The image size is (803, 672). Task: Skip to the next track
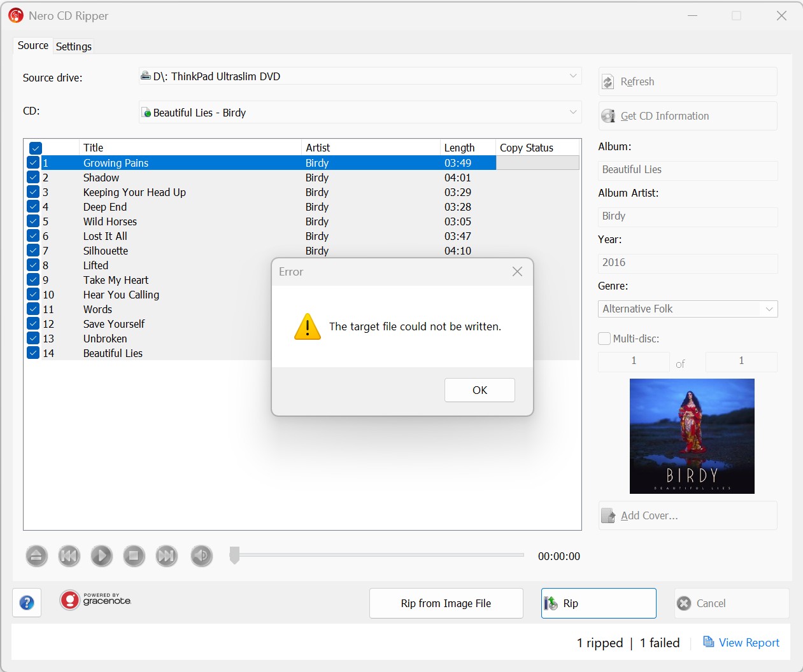pos(166,556)
